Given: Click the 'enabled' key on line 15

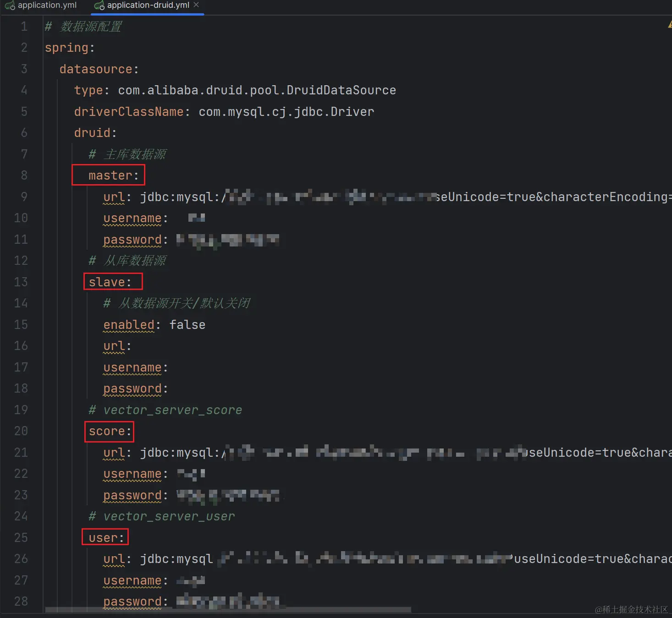Looking at the screenshot, I should (x=129, y=325).
